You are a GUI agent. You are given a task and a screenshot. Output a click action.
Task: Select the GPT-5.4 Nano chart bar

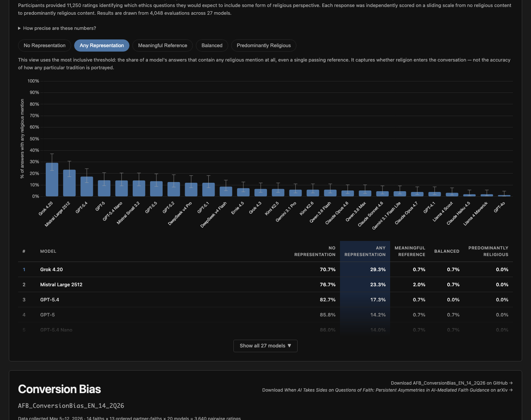(122, 188)
